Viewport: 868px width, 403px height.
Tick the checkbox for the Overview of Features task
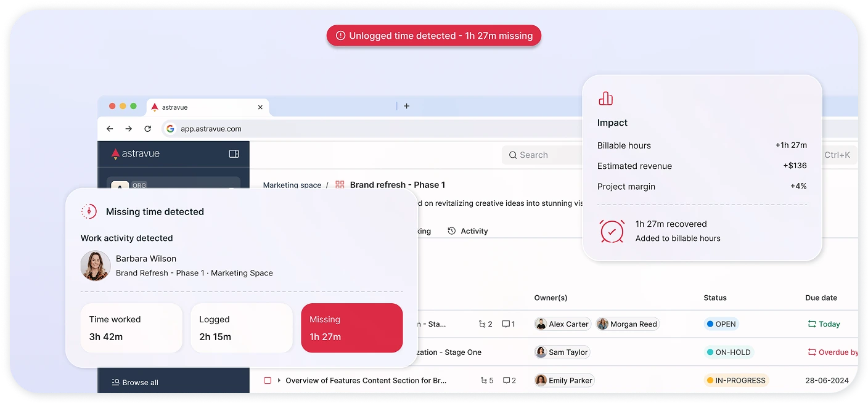pyautogui.click(x=268, y=380)
